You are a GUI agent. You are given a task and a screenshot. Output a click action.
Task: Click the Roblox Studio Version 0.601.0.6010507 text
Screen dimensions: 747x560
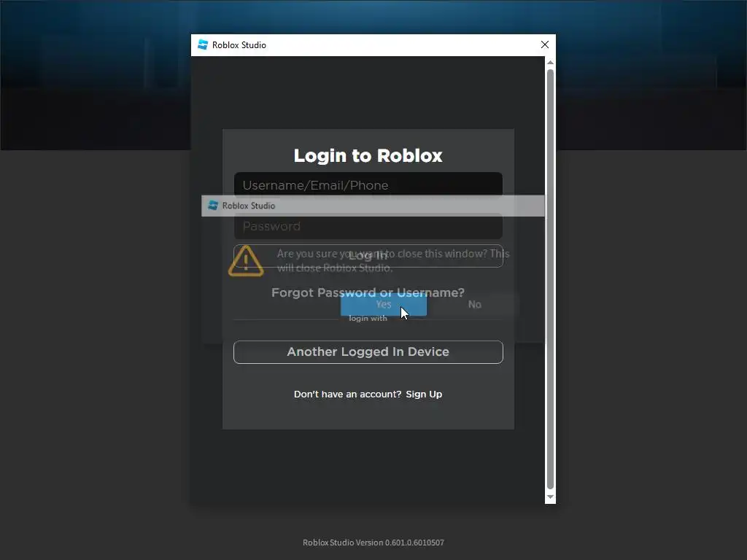(373, 542)
